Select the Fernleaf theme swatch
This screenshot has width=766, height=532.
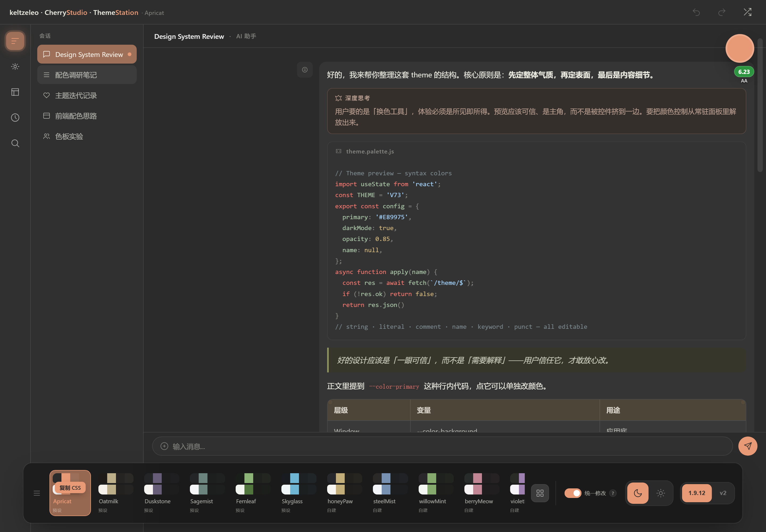tap(253, 493)
